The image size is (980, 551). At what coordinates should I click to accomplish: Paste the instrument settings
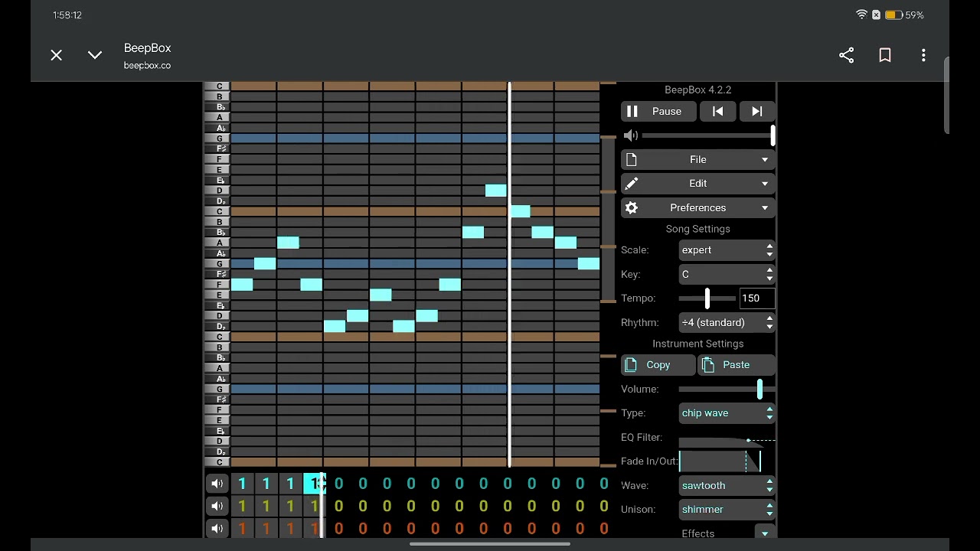736,365
